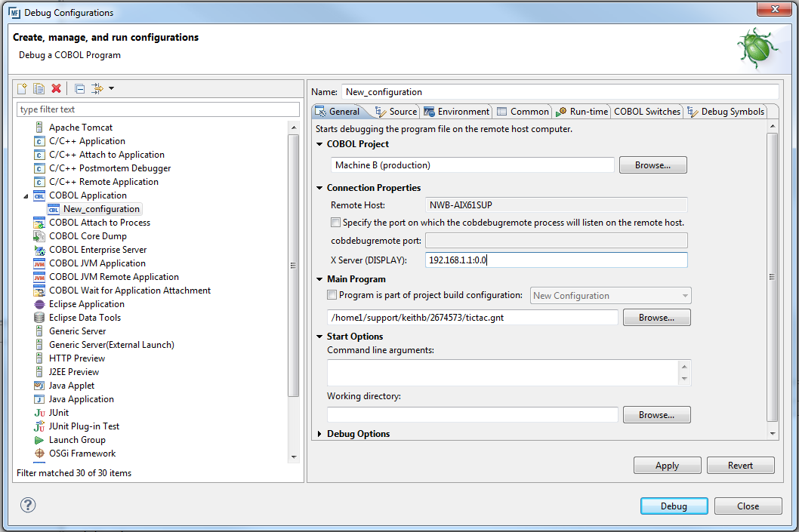This screenshot has width=799, height=532.
Task: Select the COBOL Core Dump entry
Action: [x=88, y=236]
